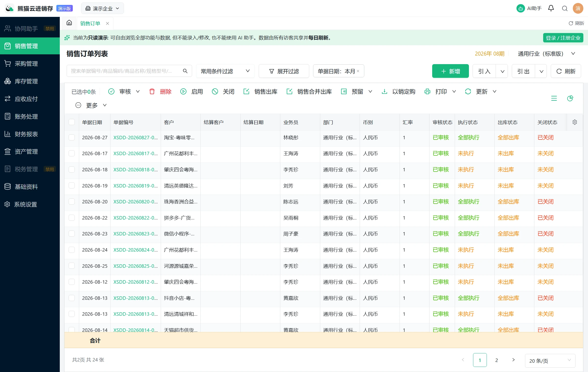Screen dimensions: 588x372
Task: Click the 启用 toolbar item
Action: [x=192, y=92]
